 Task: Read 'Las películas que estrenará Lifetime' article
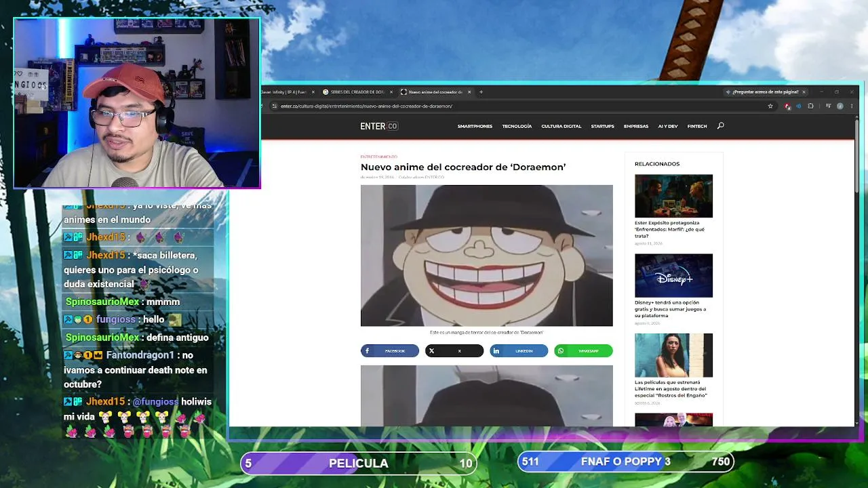coord(671,389)
